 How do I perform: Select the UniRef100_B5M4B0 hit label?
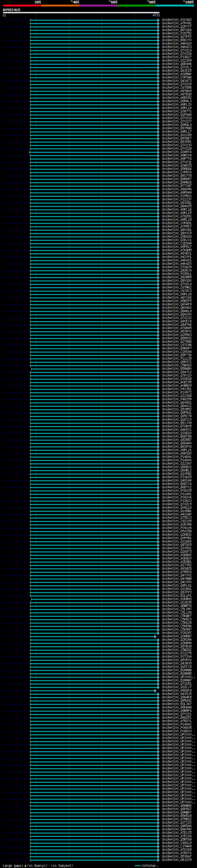coord(177,369)
